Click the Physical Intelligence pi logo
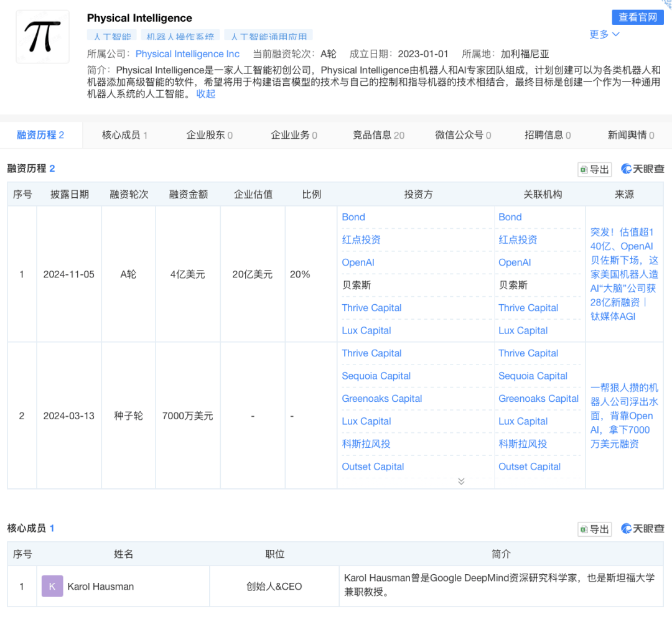672x632 pixels. click(42, 37)
